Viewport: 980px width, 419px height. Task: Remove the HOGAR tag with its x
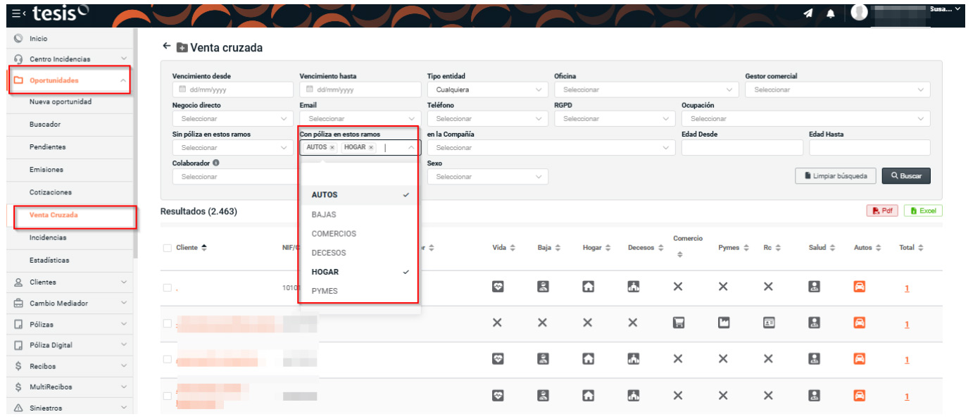click(x=371, y=148)
